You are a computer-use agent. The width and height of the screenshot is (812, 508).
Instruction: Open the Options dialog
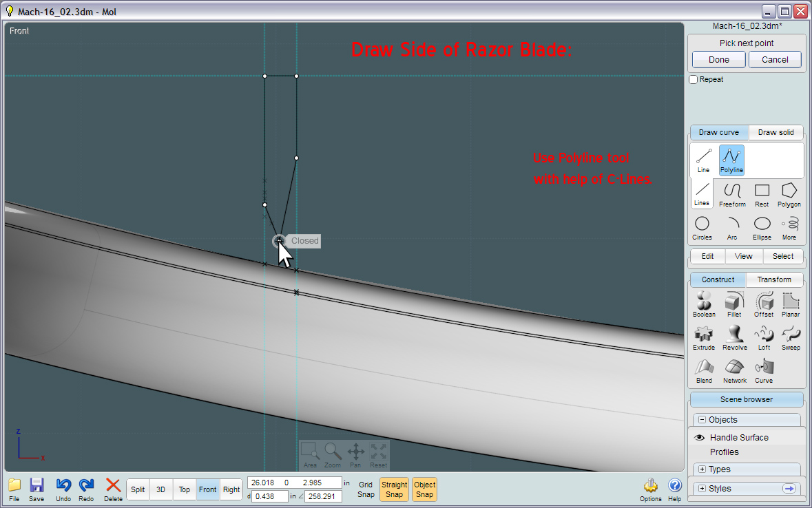(x=650, y=489)
